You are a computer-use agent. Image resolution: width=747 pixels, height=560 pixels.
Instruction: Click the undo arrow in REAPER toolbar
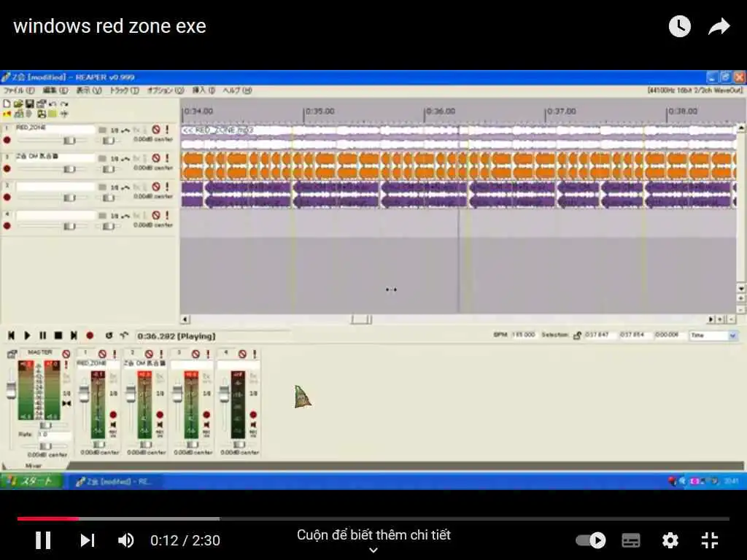coord(53,104)
